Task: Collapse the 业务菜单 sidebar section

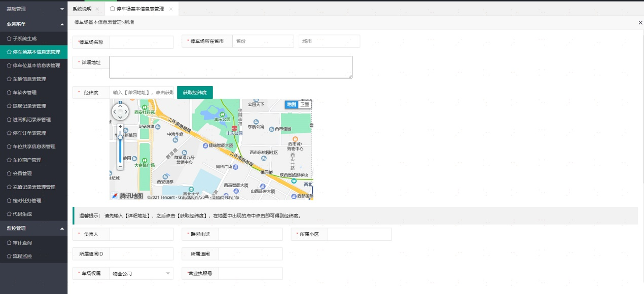Action: pyautogui.click(x=33, y=24)
